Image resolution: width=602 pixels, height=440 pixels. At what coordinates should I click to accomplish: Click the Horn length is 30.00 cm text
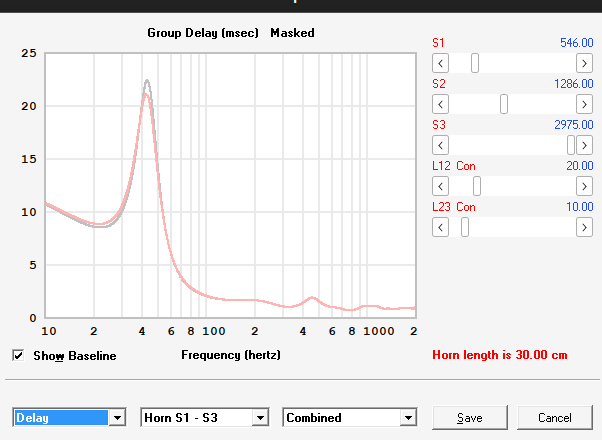500,355
